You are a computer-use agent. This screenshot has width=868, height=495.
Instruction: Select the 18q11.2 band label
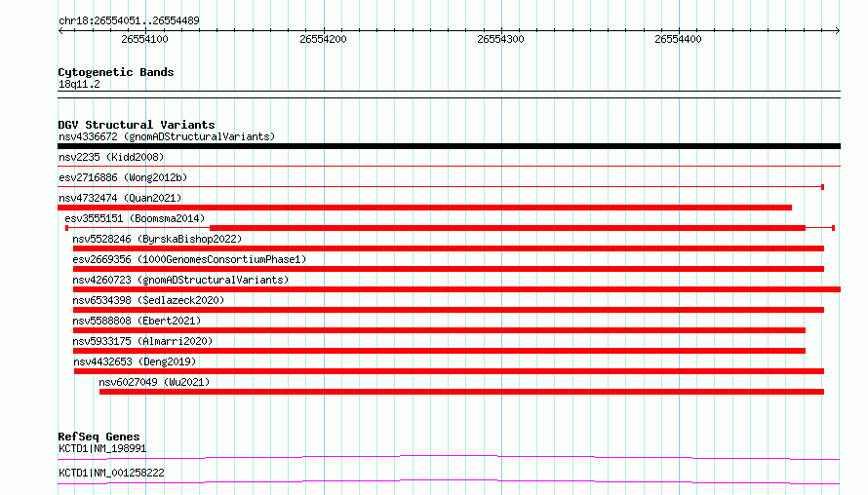79,84
